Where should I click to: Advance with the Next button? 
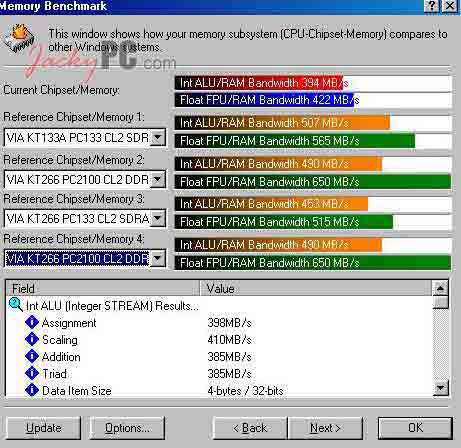pos(325,428)
